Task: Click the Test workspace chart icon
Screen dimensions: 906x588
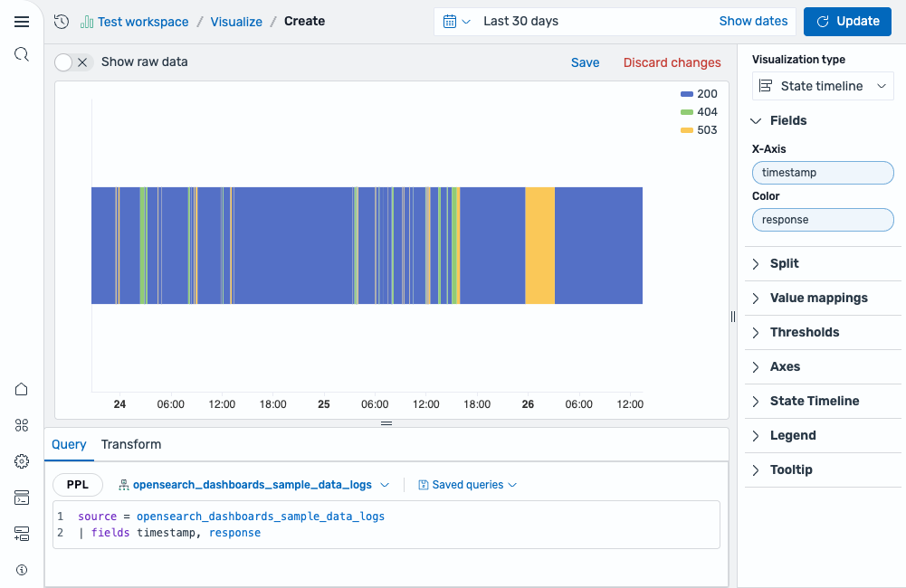Action: pyautogui.click(x=87, y=22)
